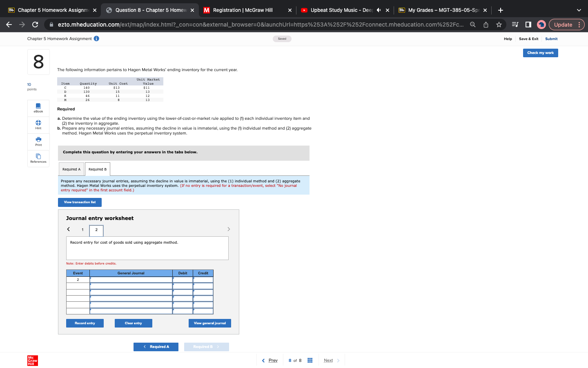The height and width of the screenshot is (368, 588).
Task: Open a new browser tab
Action: (500, 10)
